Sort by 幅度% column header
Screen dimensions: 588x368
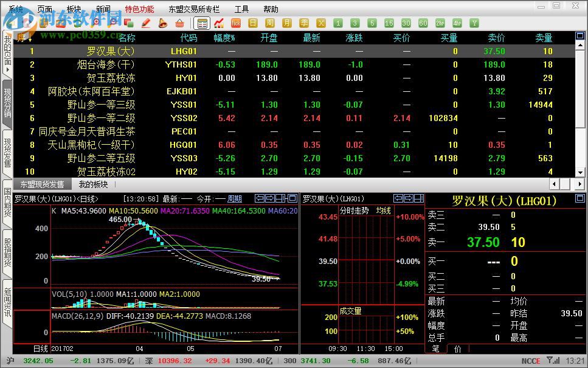[x=224, y=38]
